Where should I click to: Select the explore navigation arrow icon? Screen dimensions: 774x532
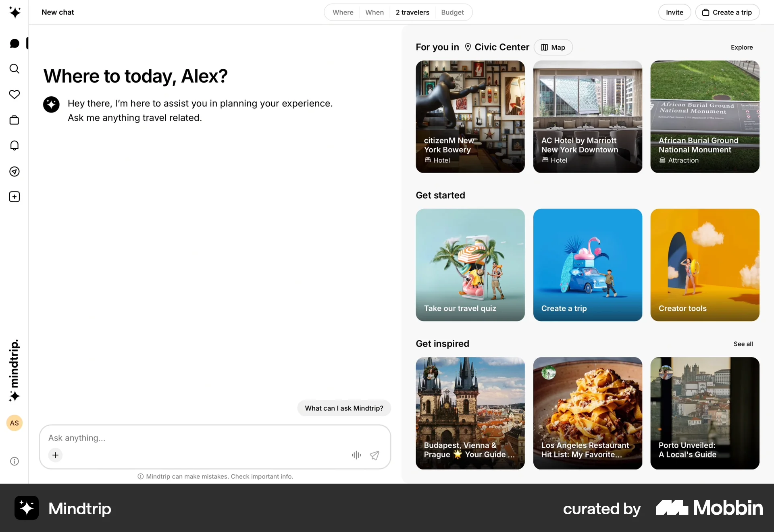tap(15, 171)
